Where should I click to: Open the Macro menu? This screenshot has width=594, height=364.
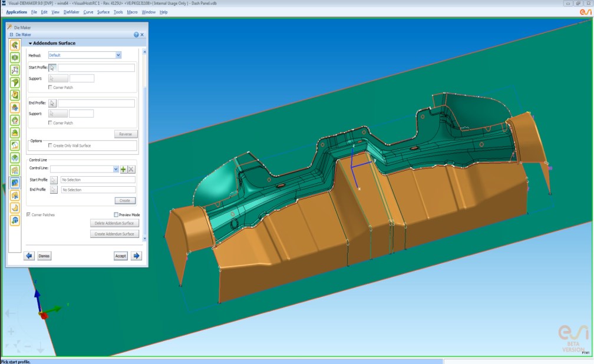[132, 12]
